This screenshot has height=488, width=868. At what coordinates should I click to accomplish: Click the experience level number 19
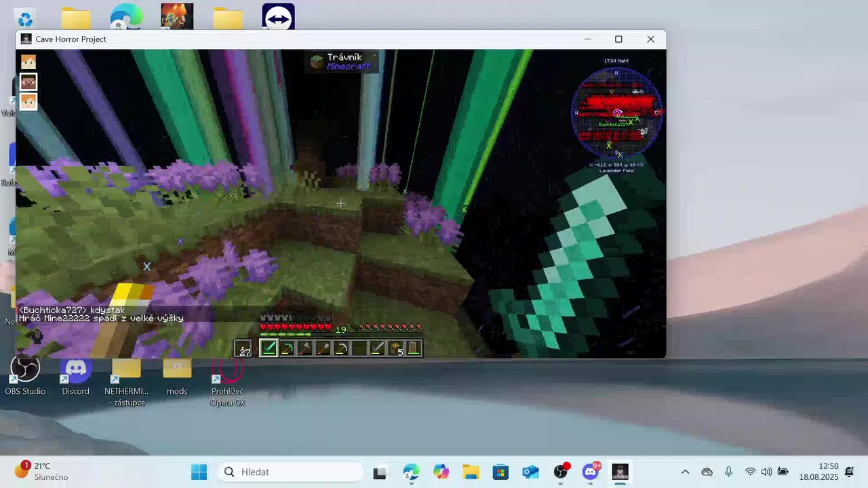(341, 329)
